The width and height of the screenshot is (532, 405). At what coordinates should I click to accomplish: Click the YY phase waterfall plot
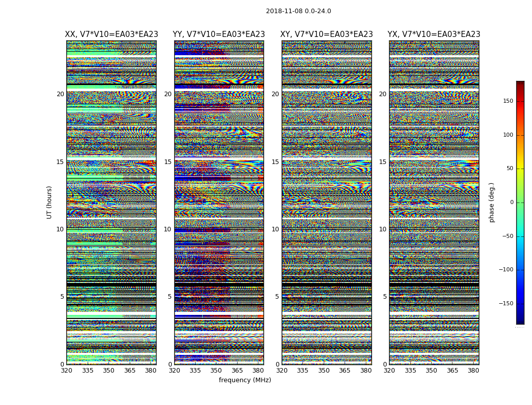click(219, 202)
